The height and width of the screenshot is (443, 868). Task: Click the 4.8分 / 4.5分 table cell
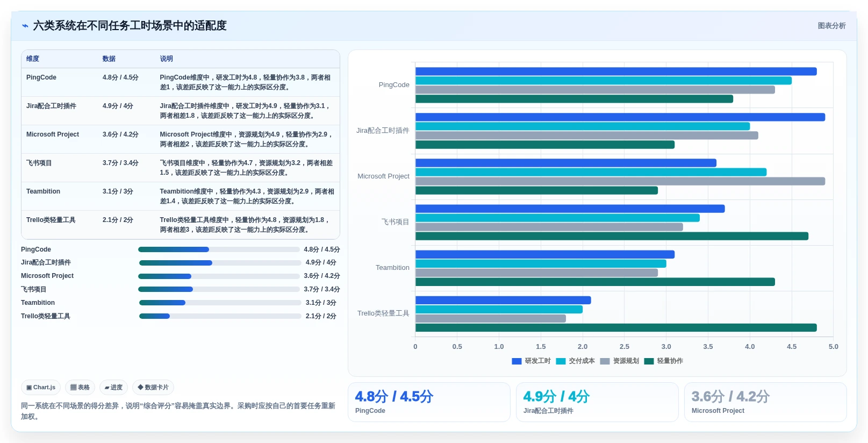coord(120,77)
